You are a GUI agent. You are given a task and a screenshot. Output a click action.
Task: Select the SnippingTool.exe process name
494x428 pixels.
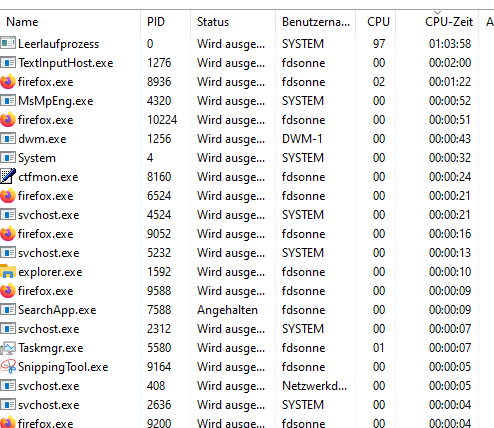click(63, 367)
